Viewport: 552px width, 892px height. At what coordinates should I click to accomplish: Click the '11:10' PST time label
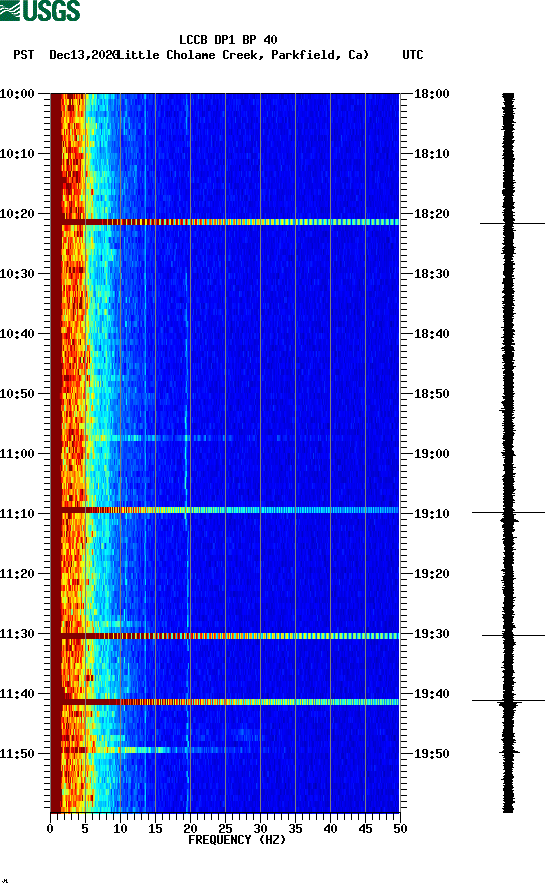(17, 514)
